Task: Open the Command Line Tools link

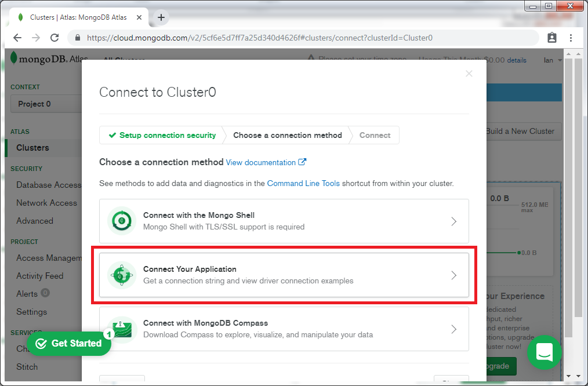Action: (x=303, y=183)
